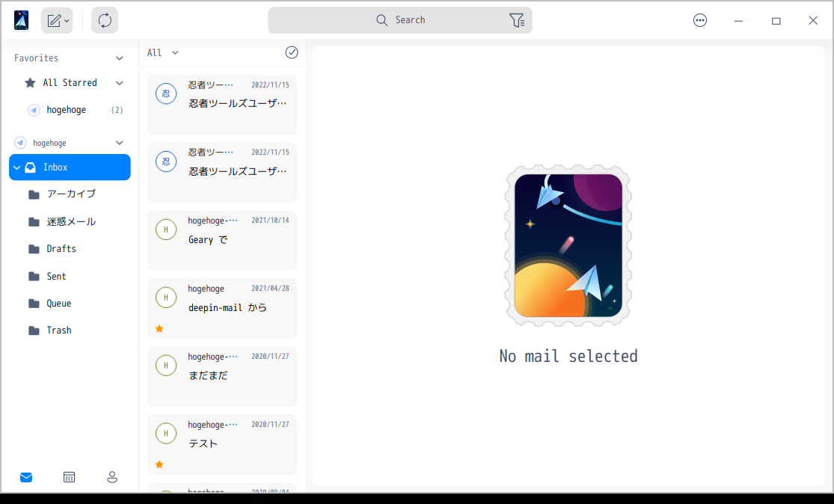Click hogehoge account icon under Favorites
The width and height of the screenshot is (834, 504).
[x=34, y=110]
